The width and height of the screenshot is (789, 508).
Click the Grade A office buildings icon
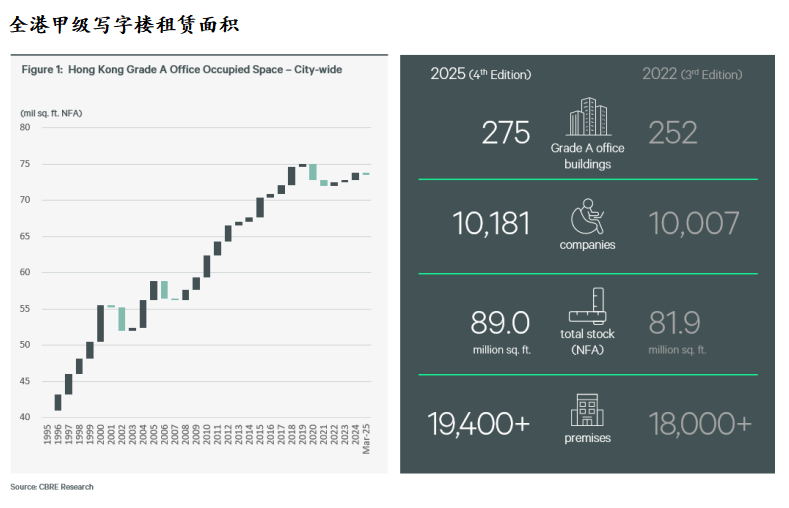587,118
